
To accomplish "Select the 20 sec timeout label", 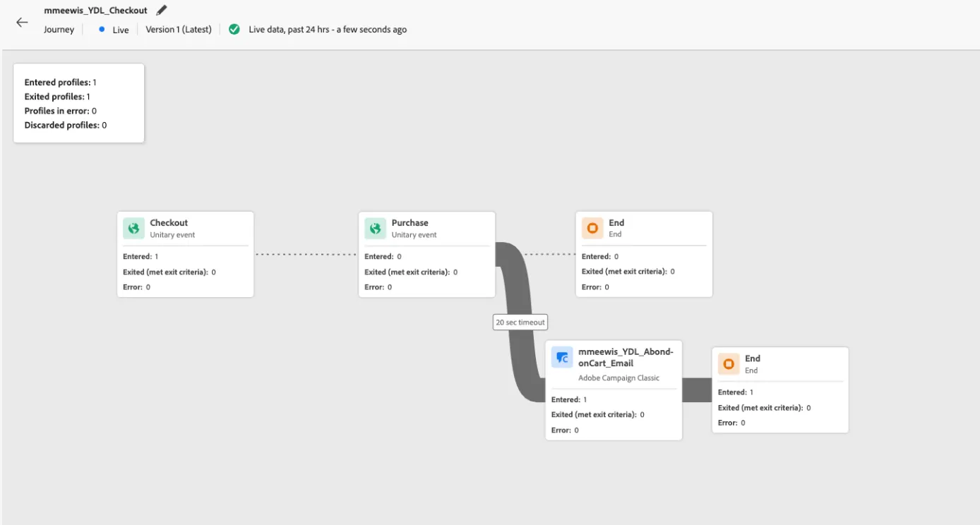I will tap(520, 322).
